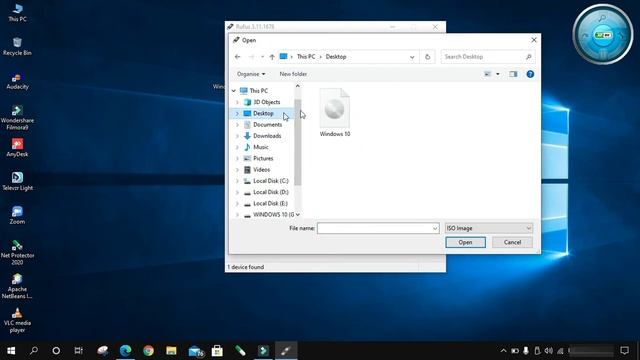
Task: Open dialog help question mark icon
Action: (530, 74)
